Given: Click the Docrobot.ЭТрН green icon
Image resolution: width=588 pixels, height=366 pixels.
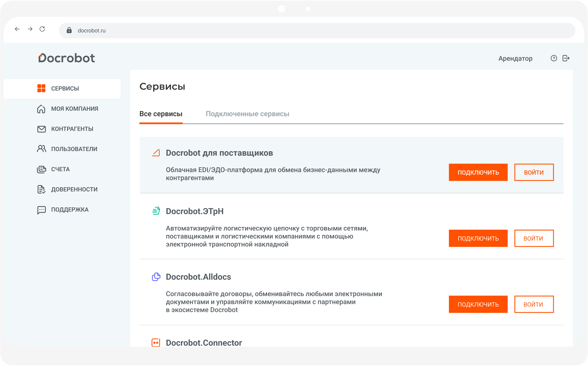Looking at the screenshot, I should [156, 211].
